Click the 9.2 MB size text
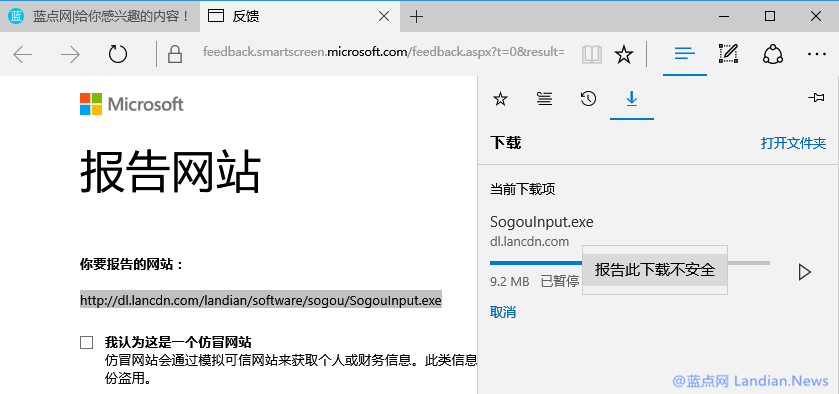Image resolution: width=839 pixels, height=394 pixels. pyautogui.click(x=509, y=281)
